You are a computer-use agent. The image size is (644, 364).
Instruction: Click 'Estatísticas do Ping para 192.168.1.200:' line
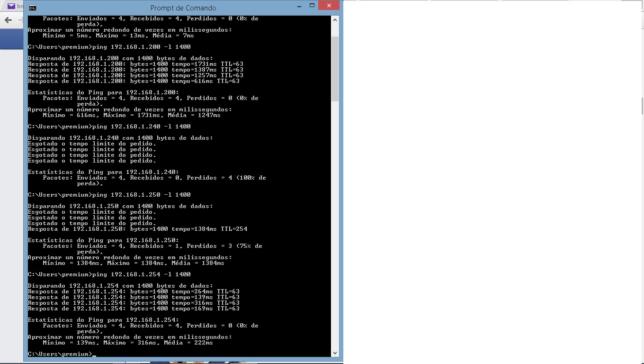[104, 92]
